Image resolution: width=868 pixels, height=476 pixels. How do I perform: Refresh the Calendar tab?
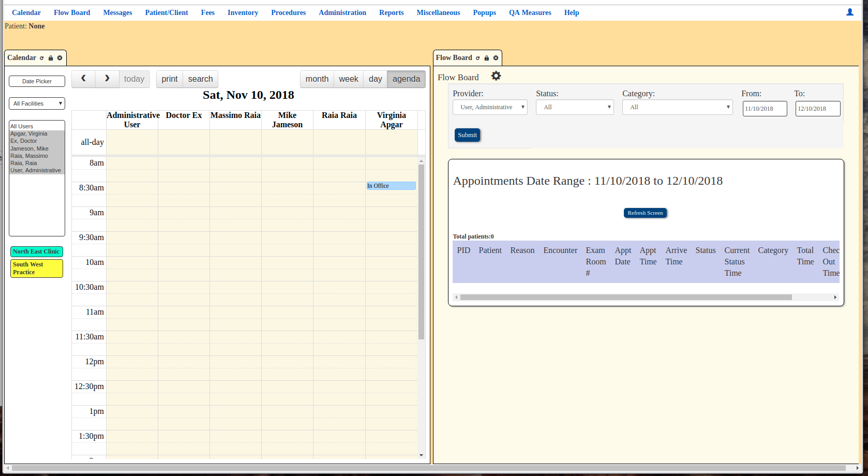[42, 58]
